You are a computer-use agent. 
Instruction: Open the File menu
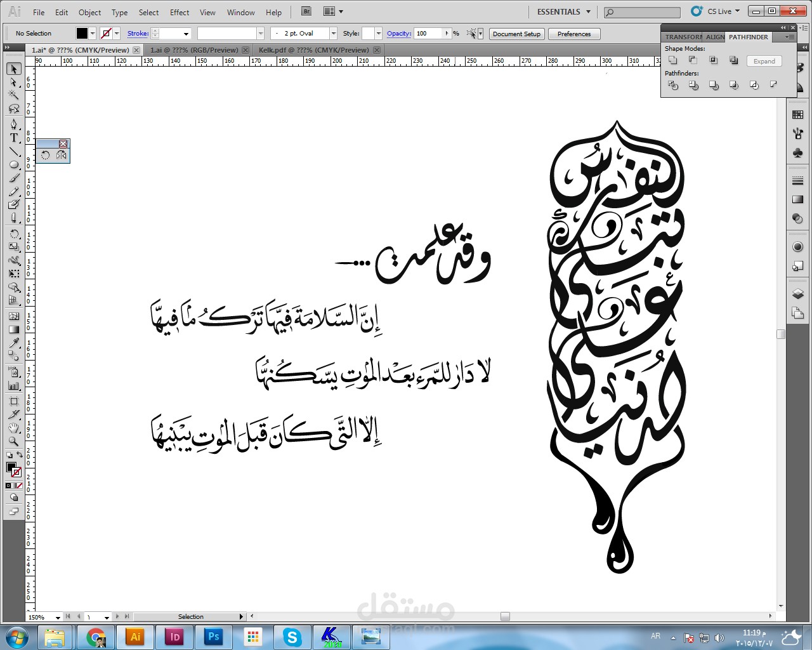coord(39,12)
